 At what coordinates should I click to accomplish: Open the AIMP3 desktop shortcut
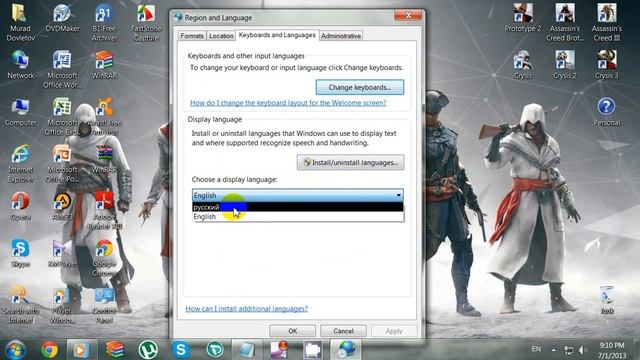[x=62, y=206]
